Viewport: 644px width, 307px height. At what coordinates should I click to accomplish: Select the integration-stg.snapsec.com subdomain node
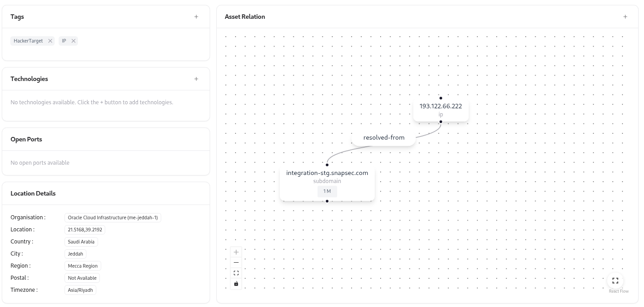(x=327, y=173)
